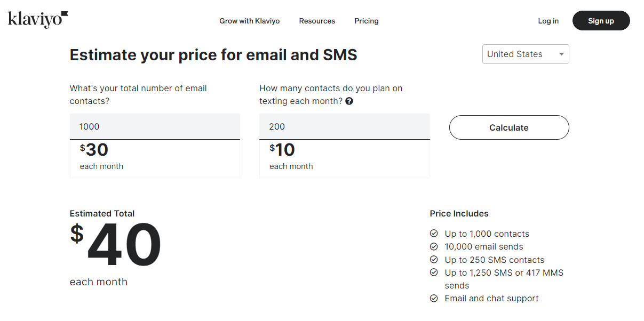
Task: Click the Klaviyo logo
Action: [37, 19]
